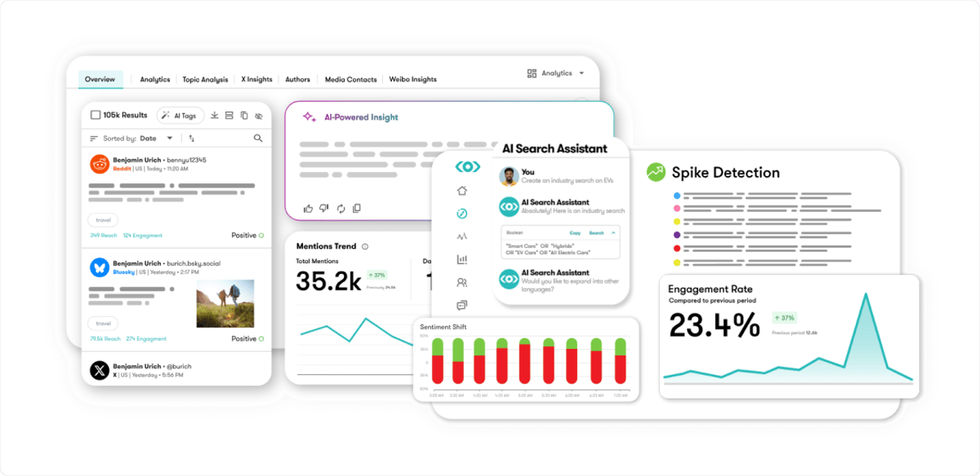Viewport: 980px width, 476px height.
Task: Download results using the download icon
Action: (215, 116)
